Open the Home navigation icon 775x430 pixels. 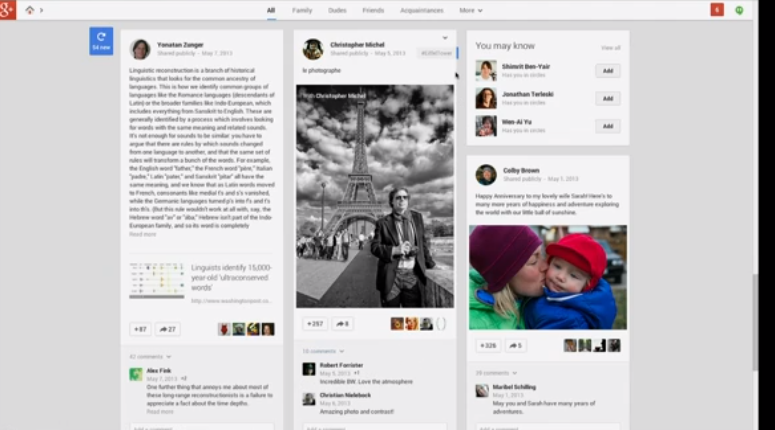(30, 10)
